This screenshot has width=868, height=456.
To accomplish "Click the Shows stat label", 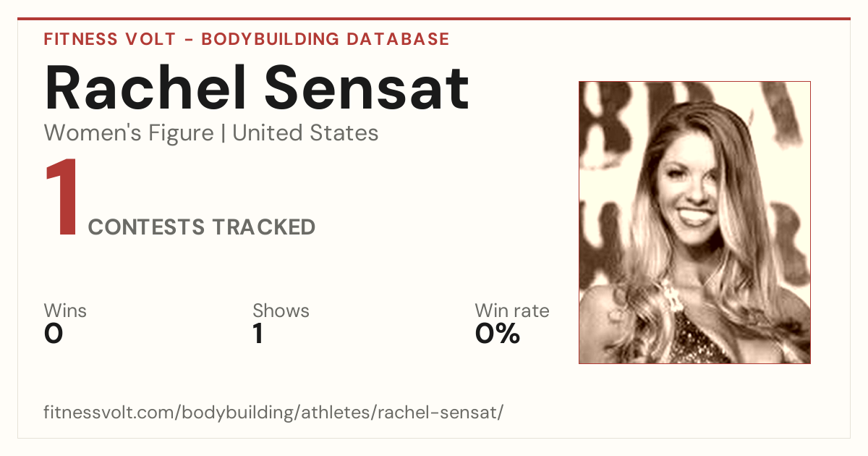I will point(281,311).
